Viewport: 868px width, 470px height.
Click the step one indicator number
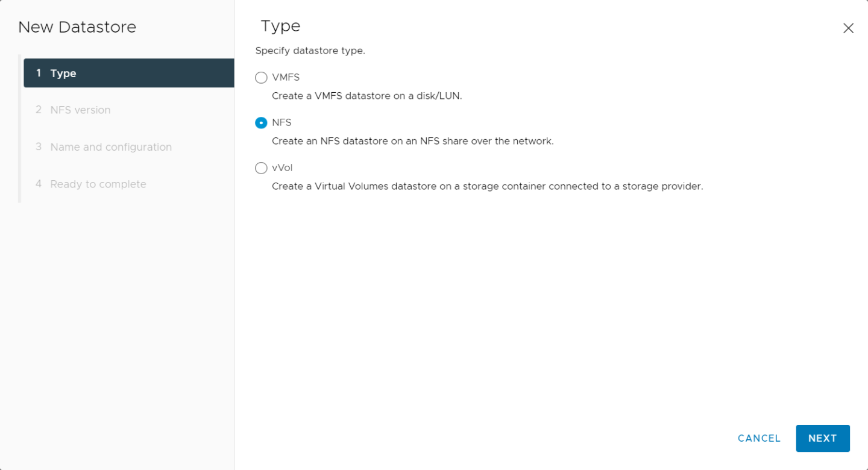pyautogui.click(x=38, y=73)
